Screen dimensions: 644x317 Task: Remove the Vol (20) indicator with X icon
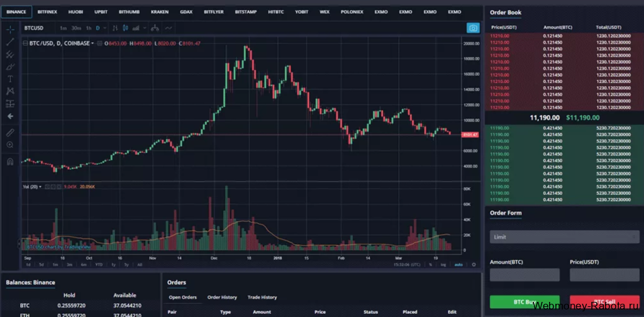click(58, 187)
